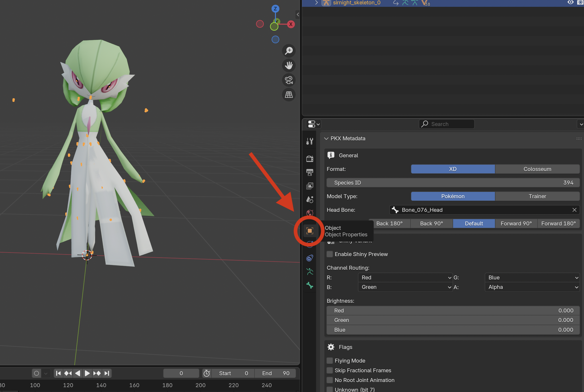Click the green Y axis gizmo circle
The height and width of the screenshot is (392, 584).
click(x=274, y=27)
